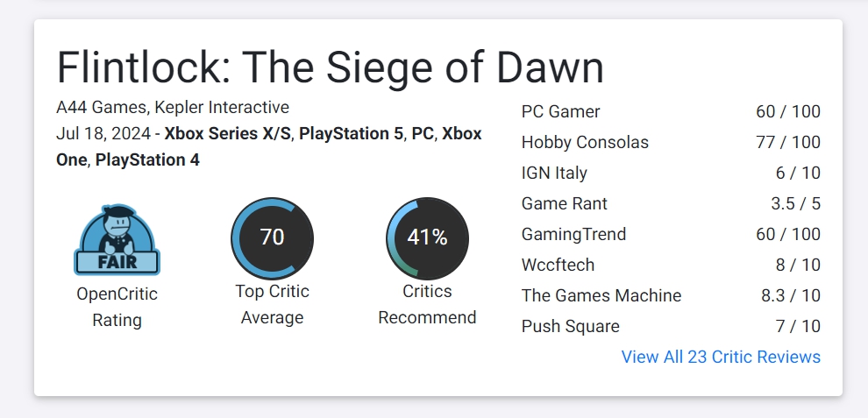Select the PlayStation 4 platform link

point(147,160)
